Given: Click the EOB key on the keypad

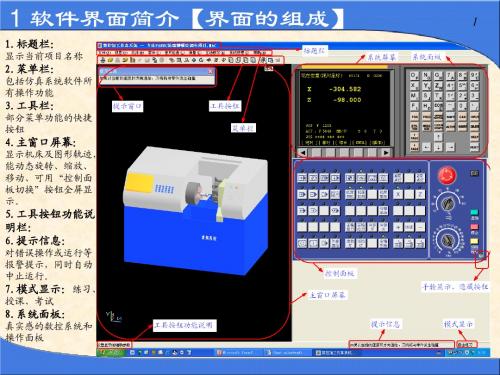Looking at the screenshot, I should pyautogui.click(x=438, y=106).
